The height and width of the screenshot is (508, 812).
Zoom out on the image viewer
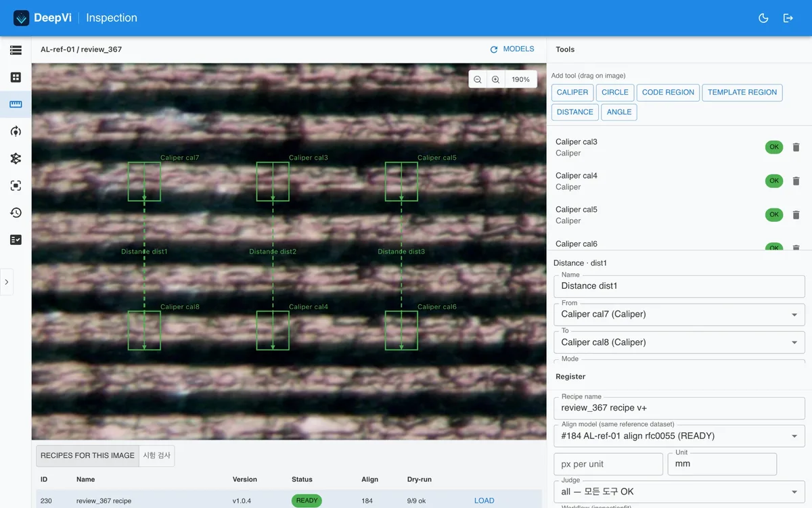click(478, 79)
